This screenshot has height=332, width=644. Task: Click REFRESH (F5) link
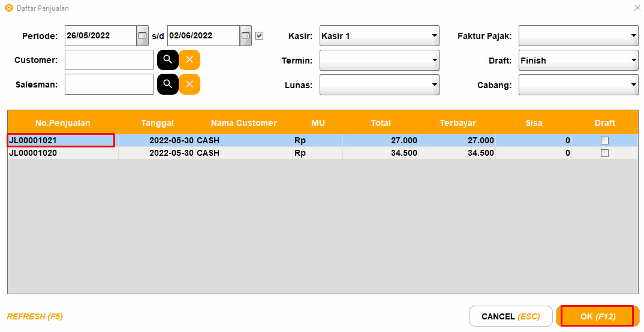click(35, 316)
